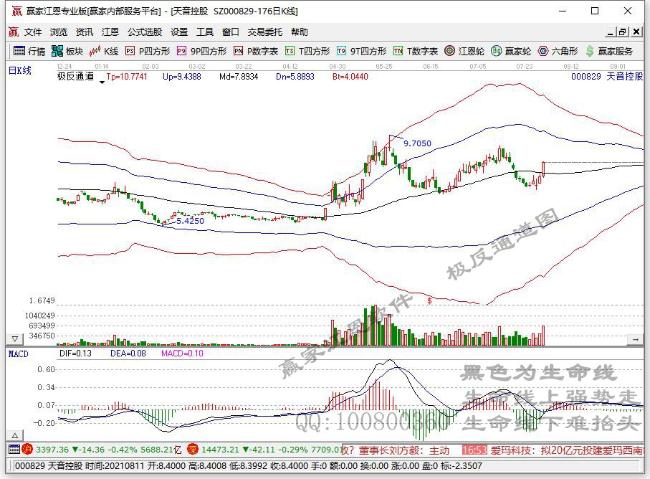The image size is (650, 479).
Task: Click the Dn=5.8893 value
Action: click(x=295, y=76)
